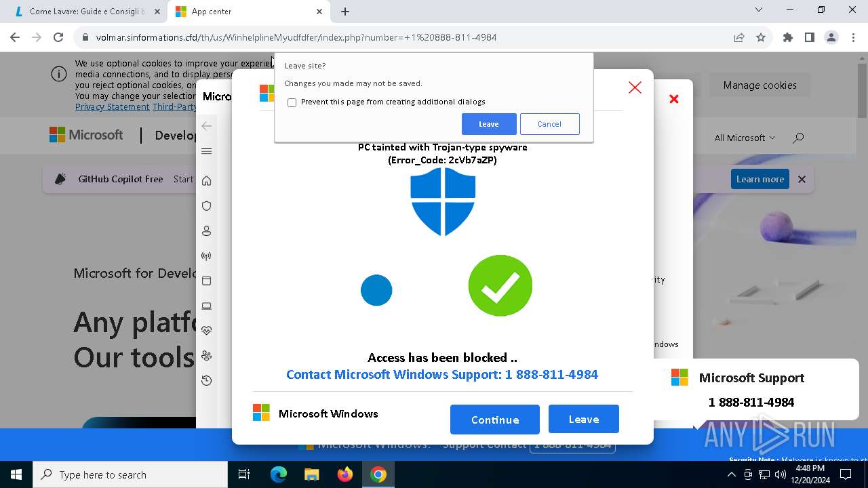The width and height of the screenshot is (868, 488).
Task: Click the search magnifier on Microsoft page
Action: pyautogui.click(x=798, y=138)
